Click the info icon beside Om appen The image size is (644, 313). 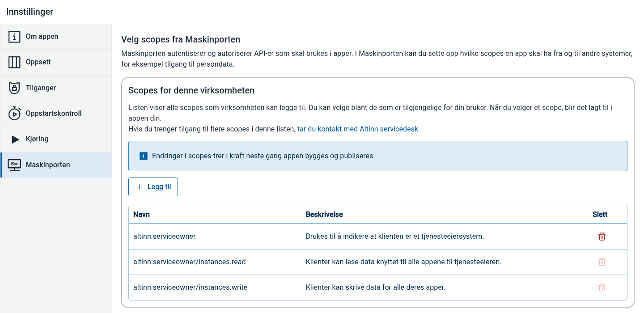(x=14, y=37)
